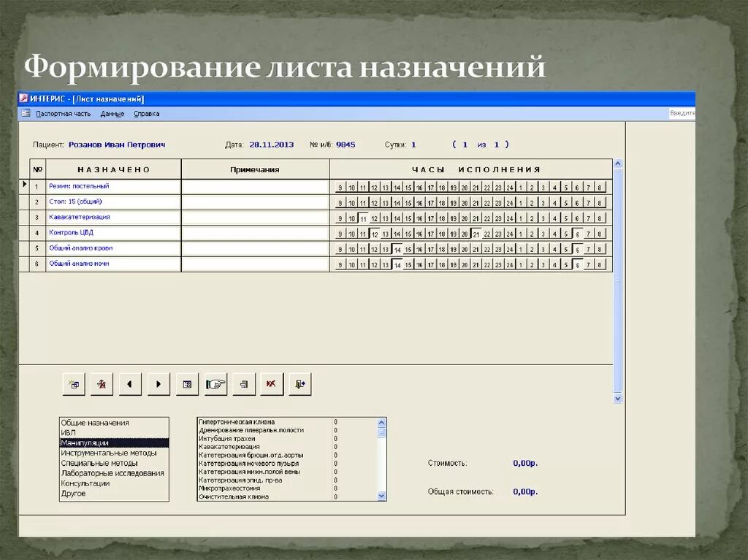748x560 pixels.
Task: Select Манипуляции category
Action: tap(114, 442)
